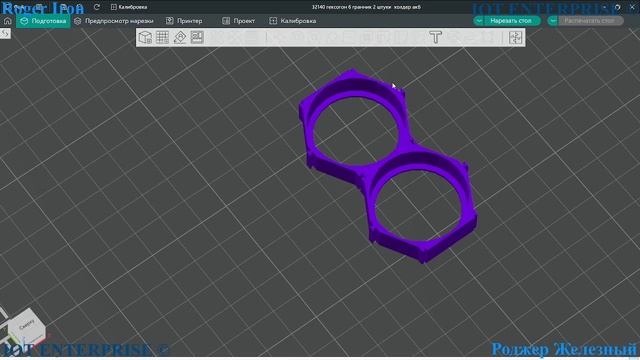Open the Принтер tab
Viewport: 640px width, 360px height.
(x=184, y=21)
